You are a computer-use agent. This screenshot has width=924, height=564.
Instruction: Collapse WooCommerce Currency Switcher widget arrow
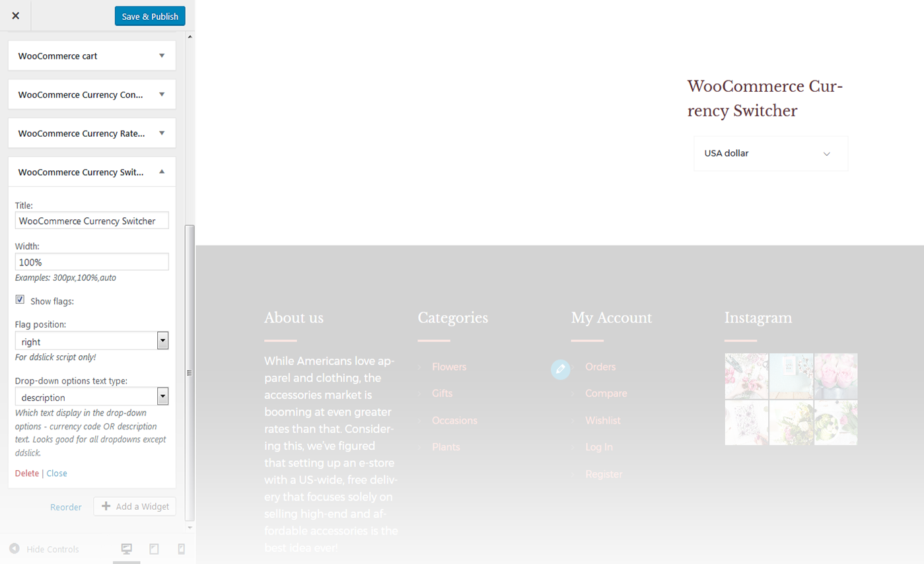click(x=162, y=172)
